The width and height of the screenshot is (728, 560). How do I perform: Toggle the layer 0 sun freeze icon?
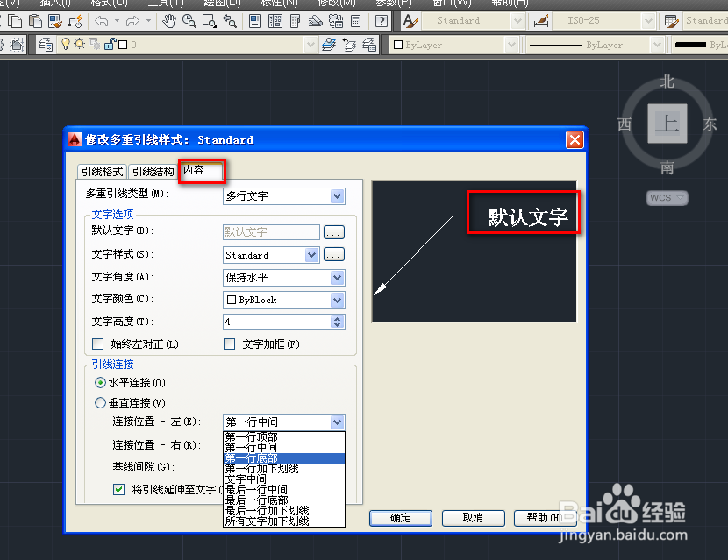coord(80,44)
